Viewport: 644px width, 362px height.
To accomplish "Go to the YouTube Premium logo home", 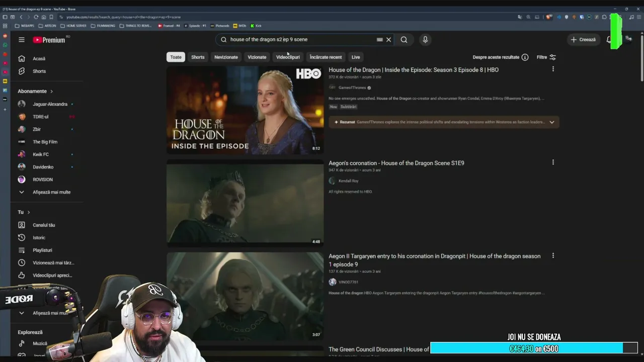I will point(49,40).
